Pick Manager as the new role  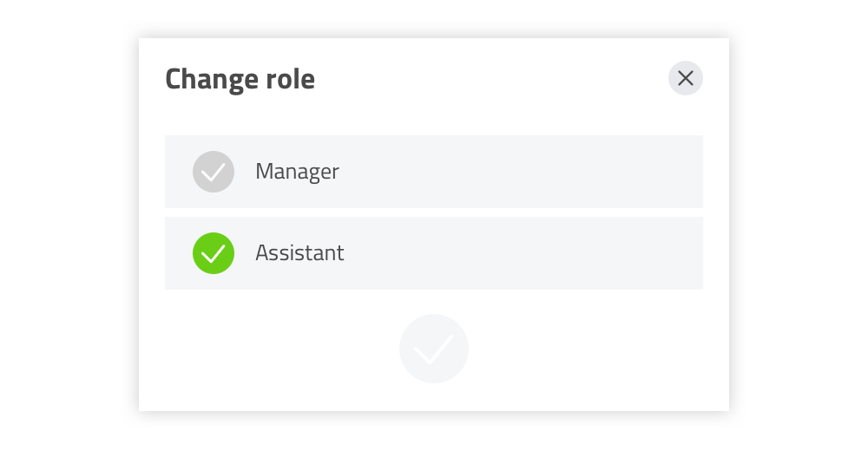(434, 172)
